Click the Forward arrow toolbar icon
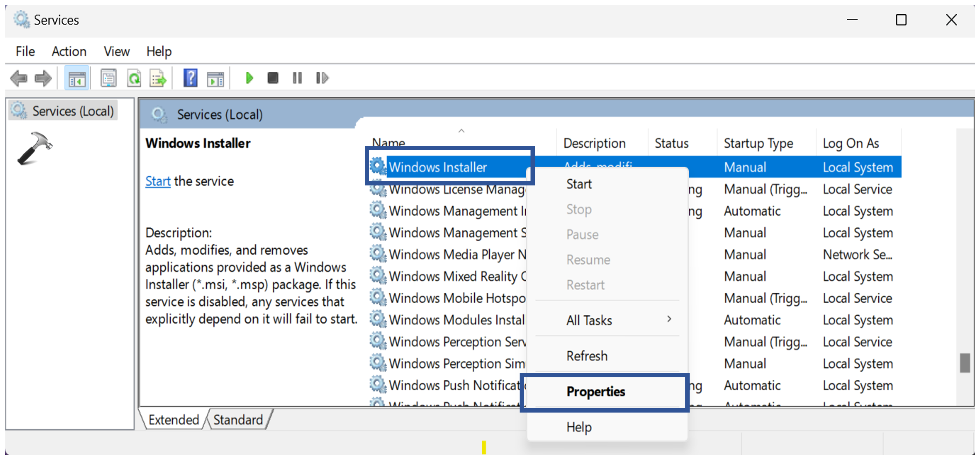 pos(43,78)
